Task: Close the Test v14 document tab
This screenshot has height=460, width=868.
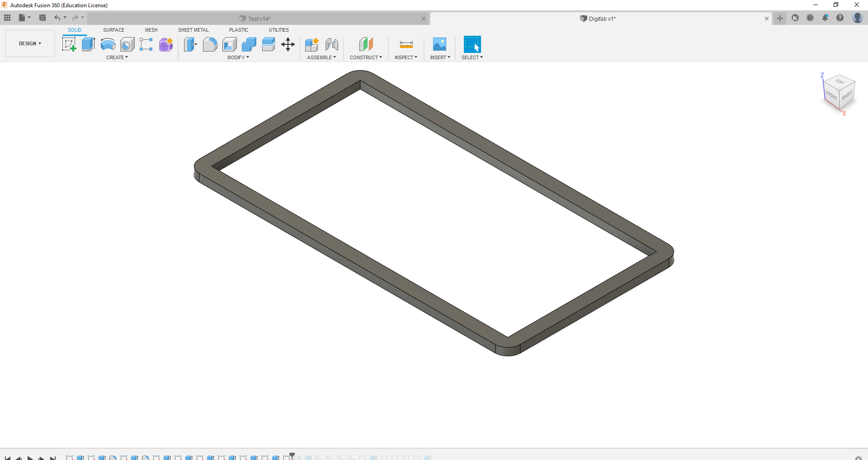Action: [424, 19]
